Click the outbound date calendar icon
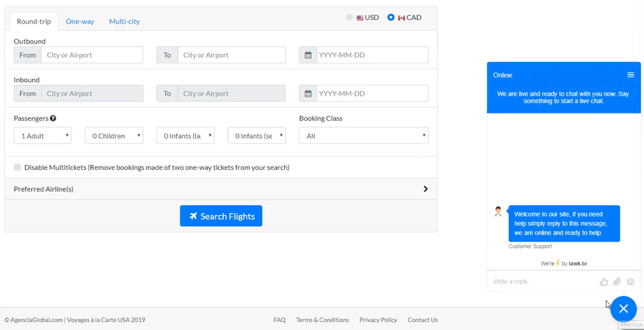This screenshot has width=644, height=330. pos(308,55)
